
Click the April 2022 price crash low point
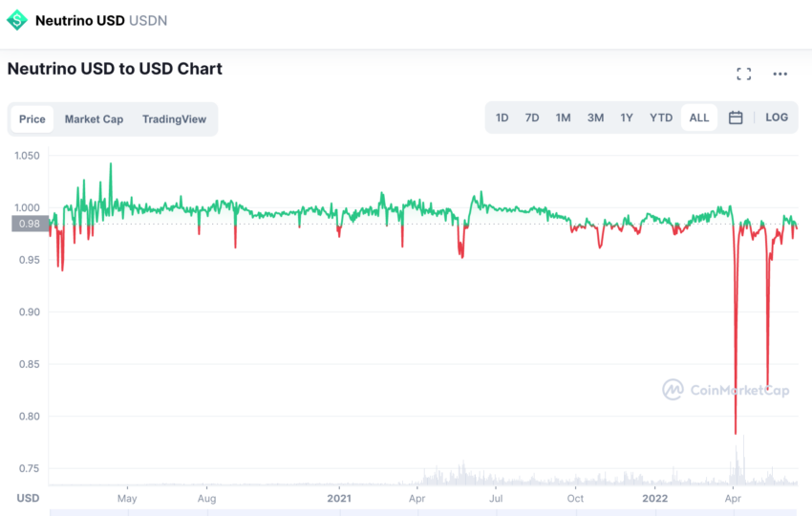[736, 433]
